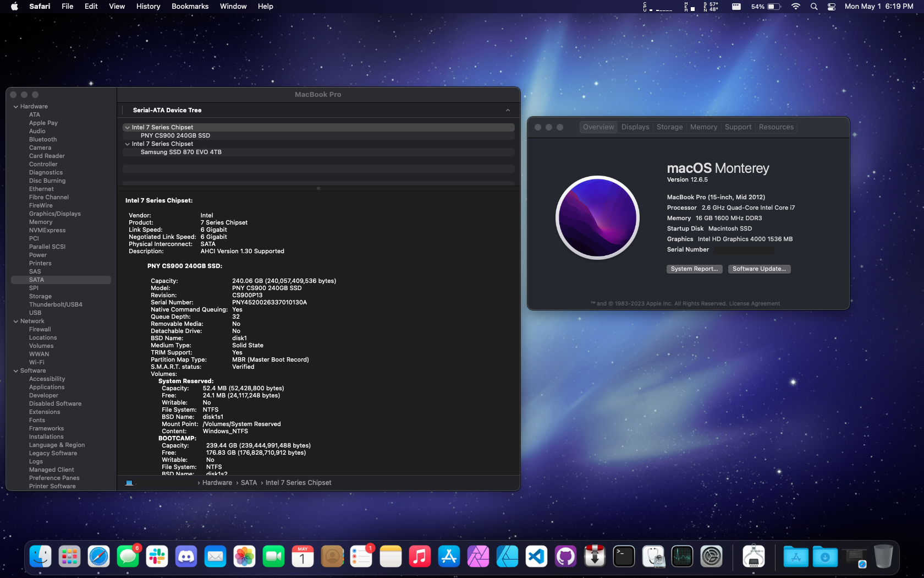
Task: Launch Safari from the dock
Action: (99, 557)
